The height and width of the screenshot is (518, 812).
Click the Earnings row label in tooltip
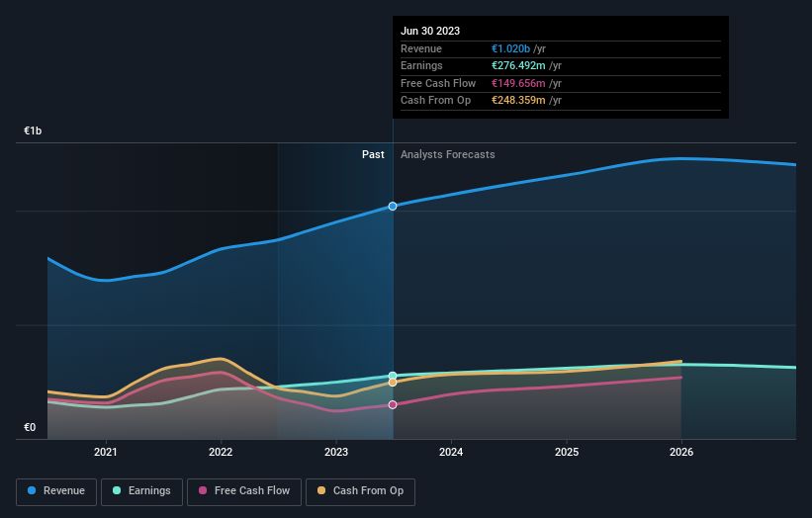[x=421, y=65]
